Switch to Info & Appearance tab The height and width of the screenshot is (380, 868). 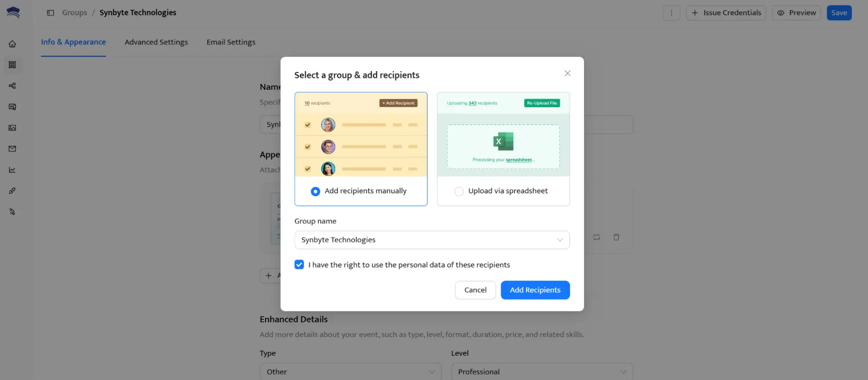point(73,42)
